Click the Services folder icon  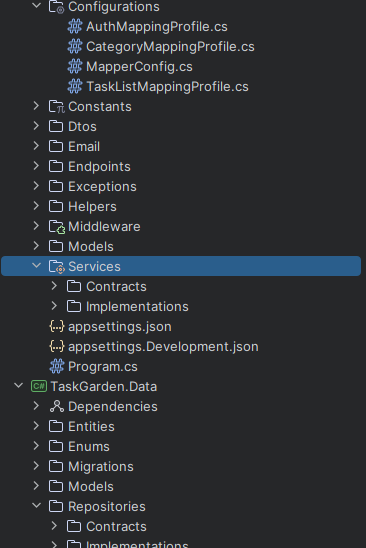(x=57, y=267)
